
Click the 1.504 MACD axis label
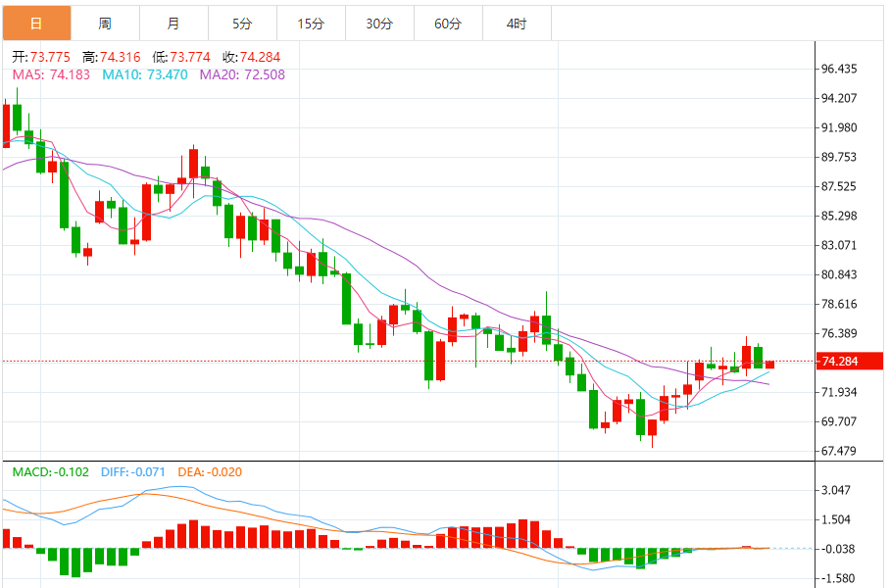[x=836, y=520]
